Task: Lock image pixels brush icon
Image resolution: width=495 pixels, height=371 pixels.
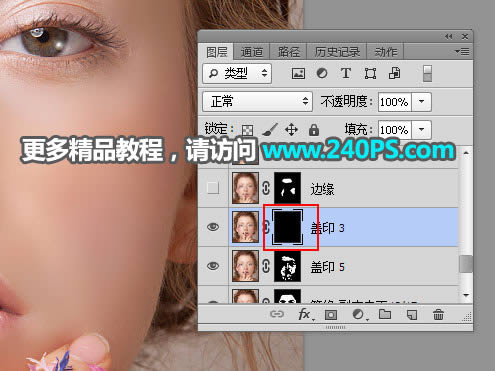Action: pos(270,130)
